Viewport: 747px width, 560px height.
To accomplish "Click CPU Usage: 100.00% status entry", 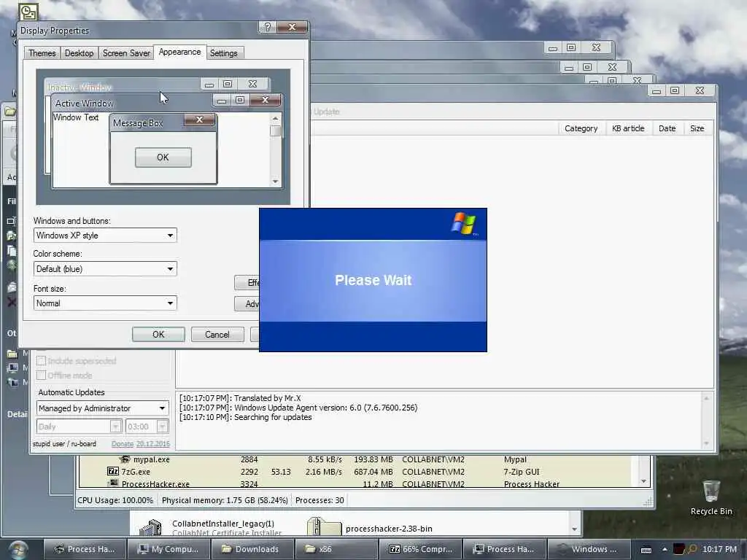I will coord(115,500).
